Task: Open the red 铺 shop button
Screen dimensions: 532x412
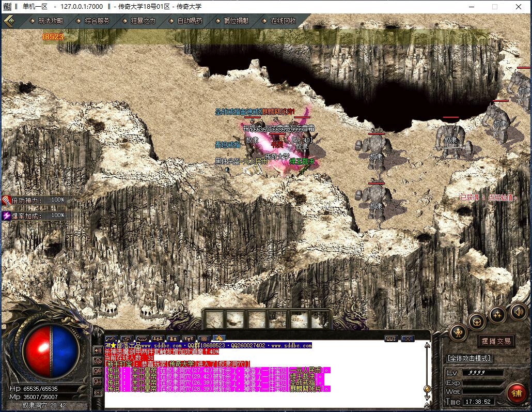Action: point(517,393)
